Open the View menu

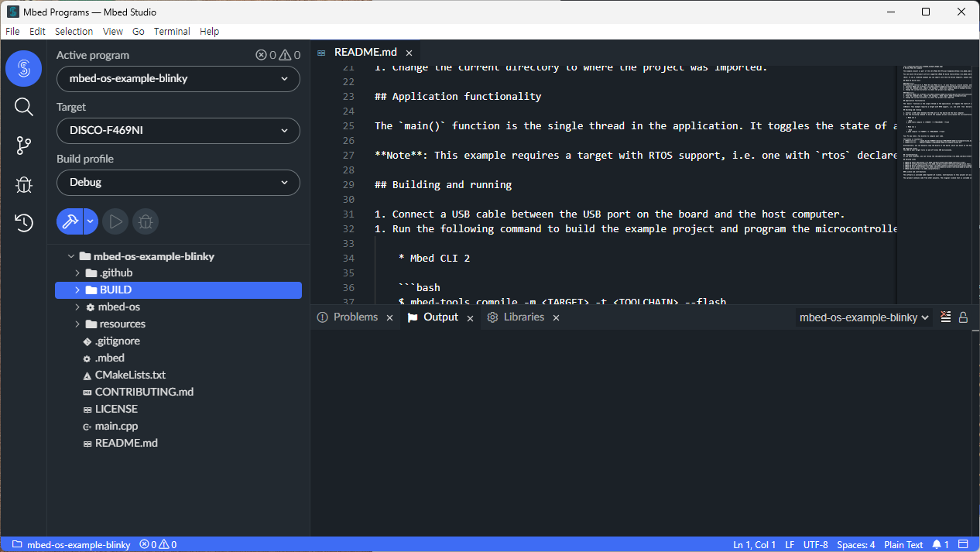point(113,32)
